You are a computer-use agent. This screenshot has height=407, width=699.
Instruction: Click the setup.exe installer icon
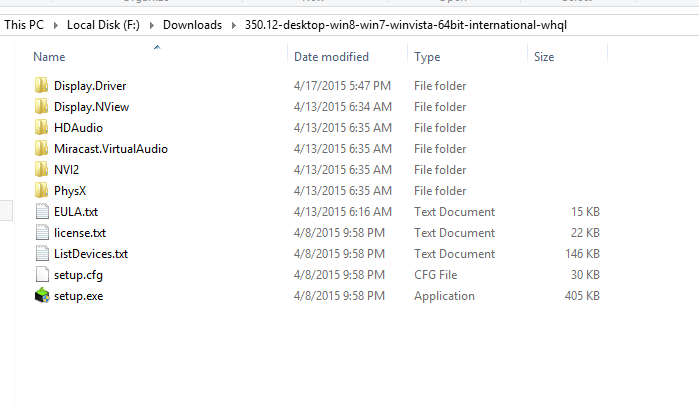(x=42, y=296)
